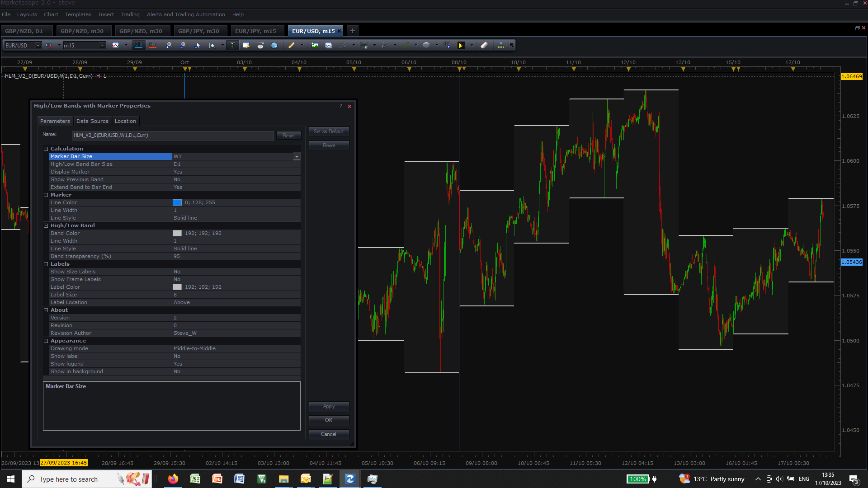Click the zoom out magnifier icon
This screenshot has width=868, height=488.
[x=183, y=45]
